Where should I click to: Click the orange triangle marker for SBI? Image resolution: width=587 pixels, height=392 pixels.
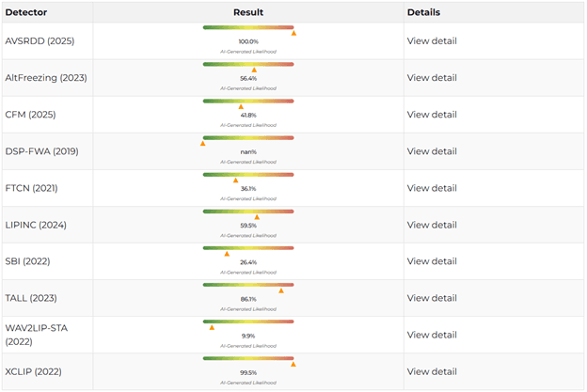[227, 253]
